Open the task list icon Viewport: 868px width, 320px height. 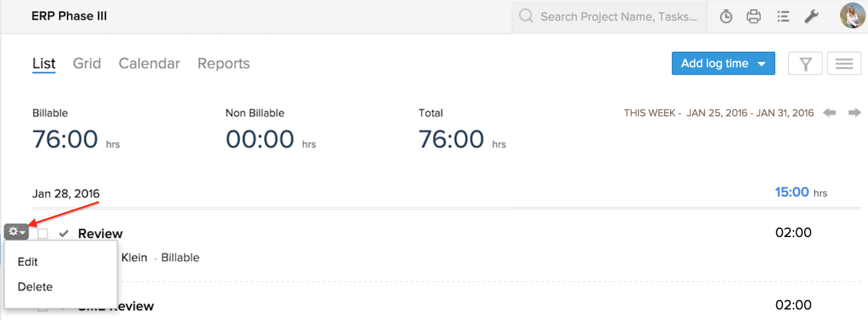[x=783, y=17]
